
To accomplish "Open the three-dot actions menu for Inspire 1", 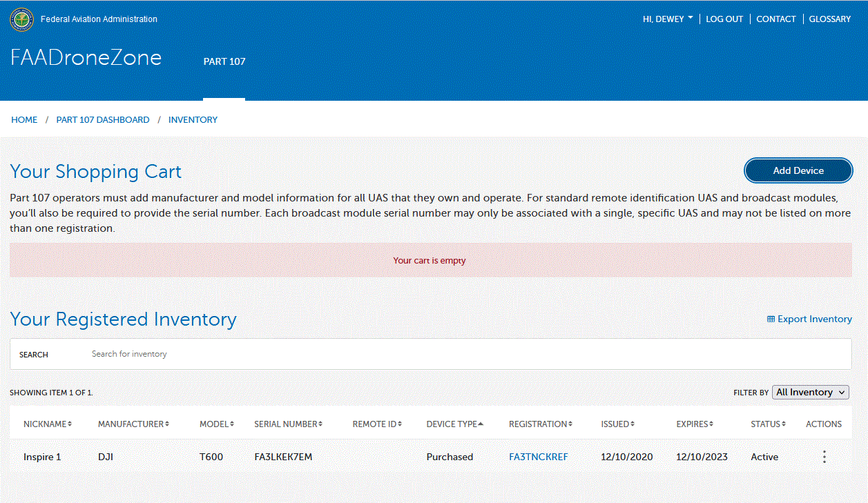I will pyautogui.click(x=824, y=457).
